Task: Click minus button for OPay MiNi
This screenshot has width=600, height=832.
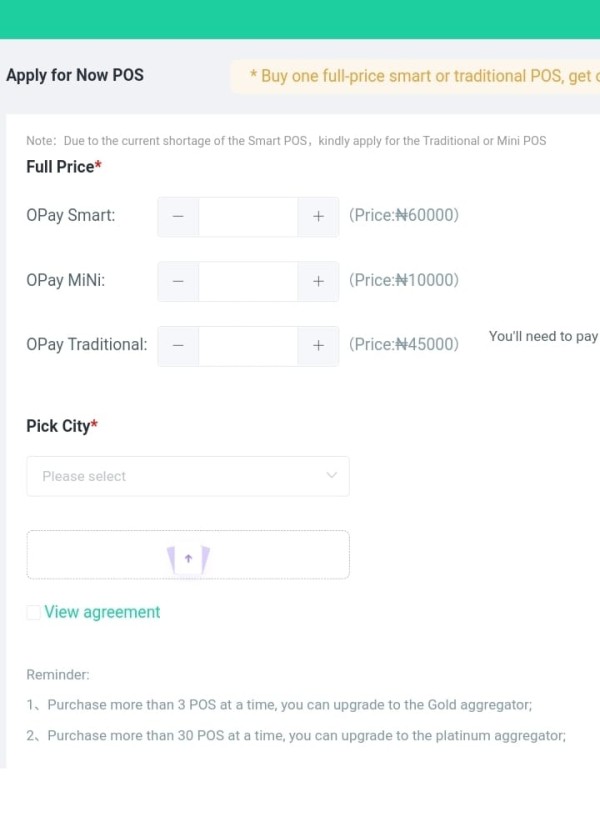Action: point(178,281)
